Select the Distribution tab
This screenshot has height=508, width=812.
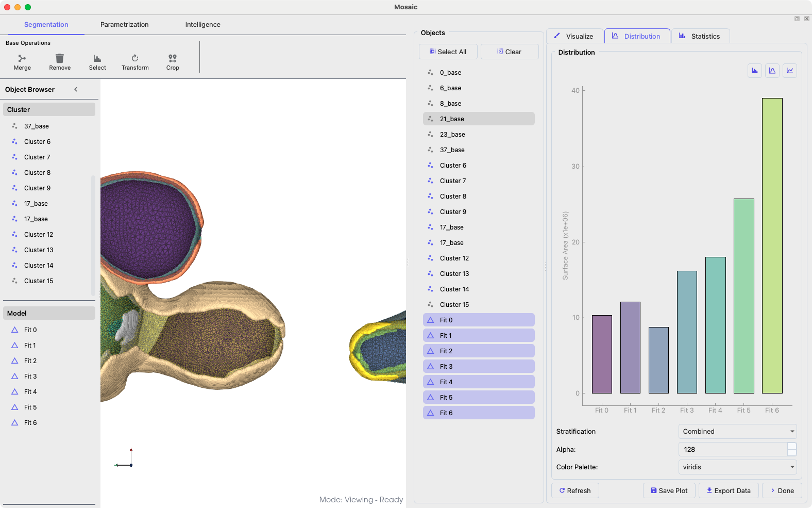pyautogui.click(x=637, y=36)
